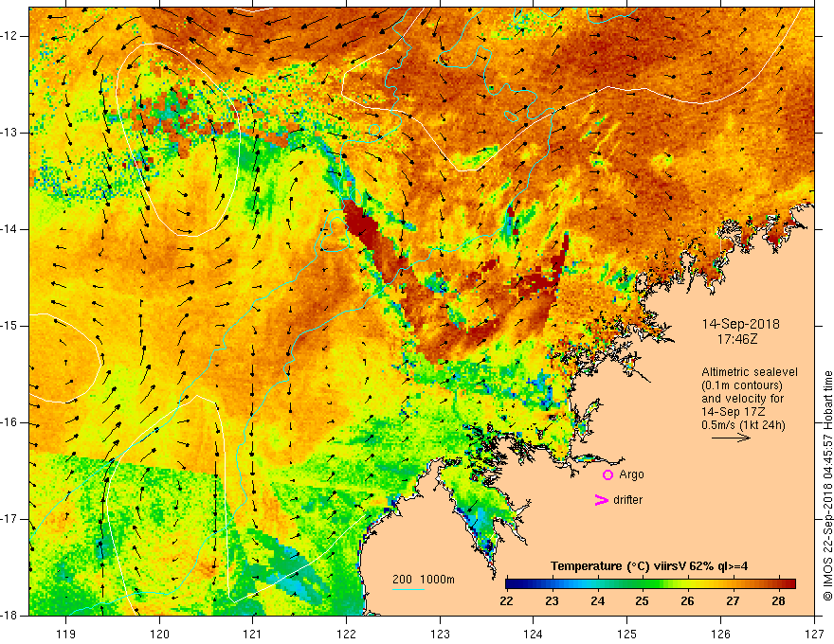Click the '120' longitude axis label
Screen dimensions: 834x644
(x=159, y=634)
